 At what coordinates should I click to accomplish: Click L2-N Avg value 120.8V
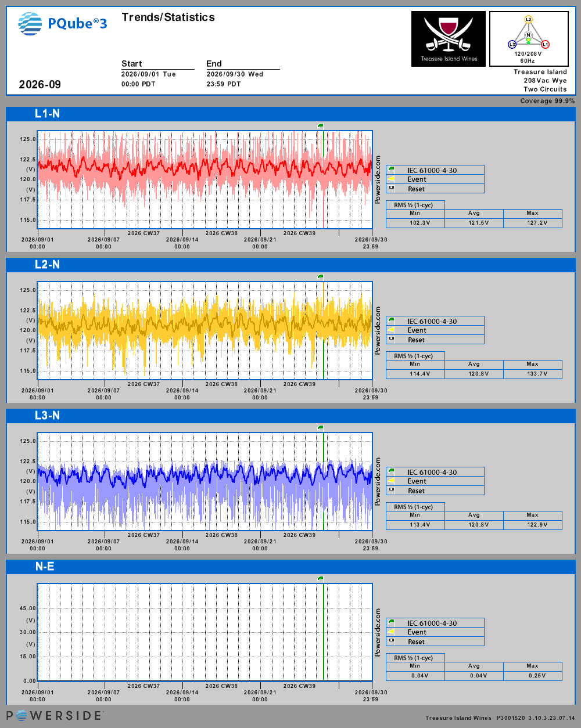coord(478,374)
